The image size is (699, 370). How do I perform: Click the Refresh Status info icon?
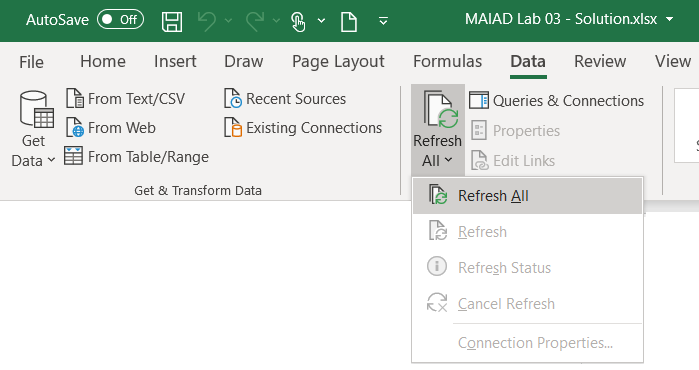tap(437, 266)
